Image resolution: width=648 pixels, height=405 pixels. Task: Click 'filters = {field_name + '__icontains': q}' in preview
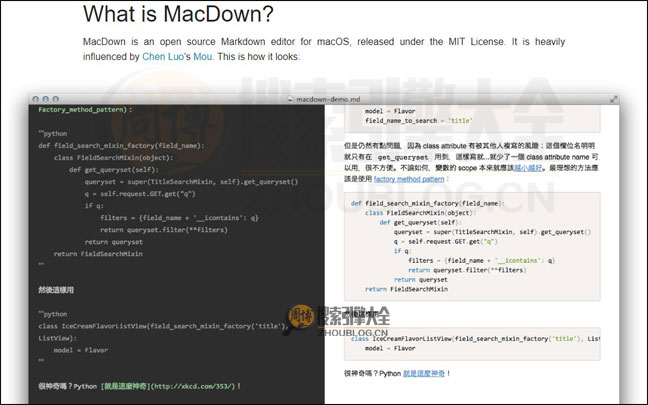481,261
